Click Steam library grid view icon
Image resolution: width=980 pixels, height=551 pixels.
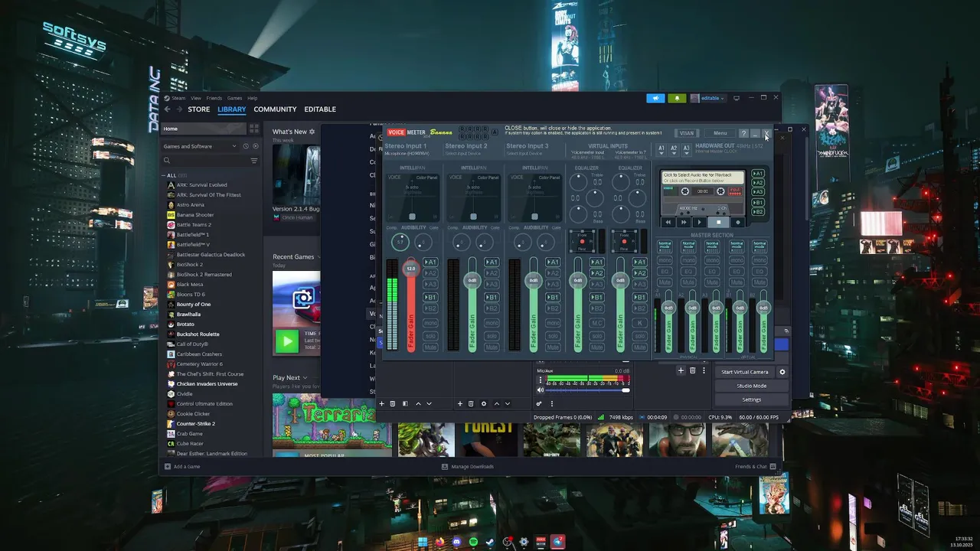254,129
